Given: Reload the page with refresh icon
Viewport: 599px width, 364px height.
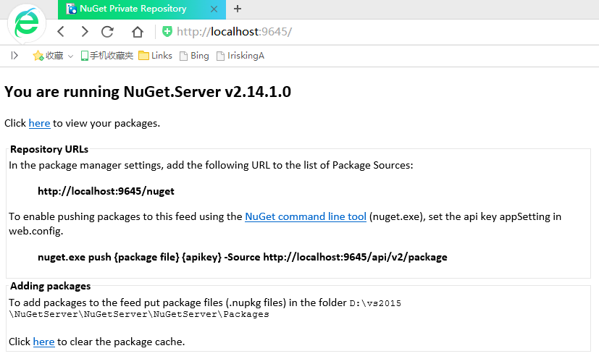Looking at the screenshot, I should click(108, 32).
